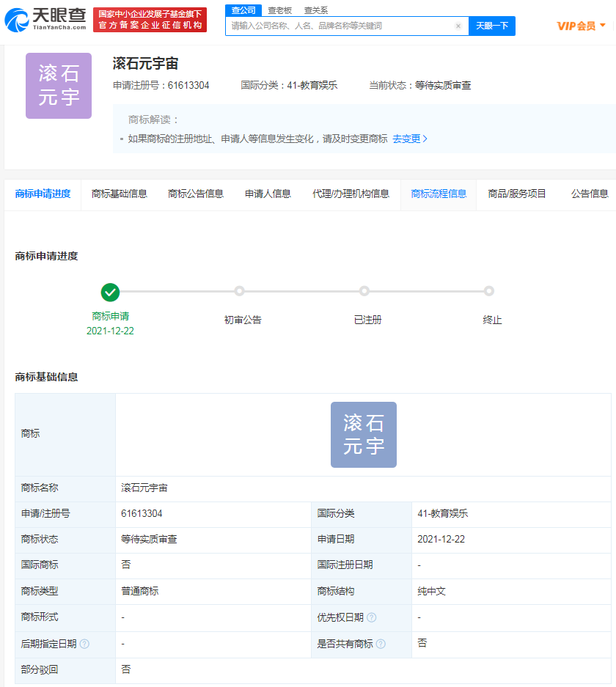The height and width of the screenshot is (687, 616).
Task: Select the 代理/办理机构信息 tab
Action: coord(351,194)
